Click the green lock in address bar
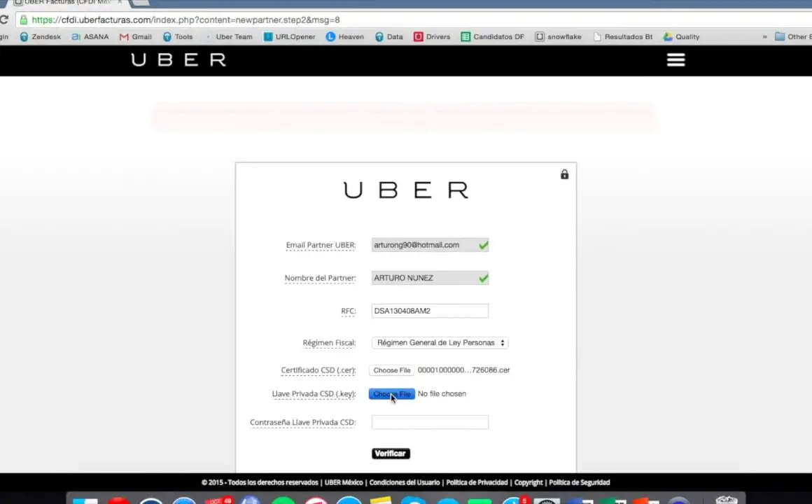Image resolution: width=812 pixels, height=504 pixels. (x=23, y=20)
